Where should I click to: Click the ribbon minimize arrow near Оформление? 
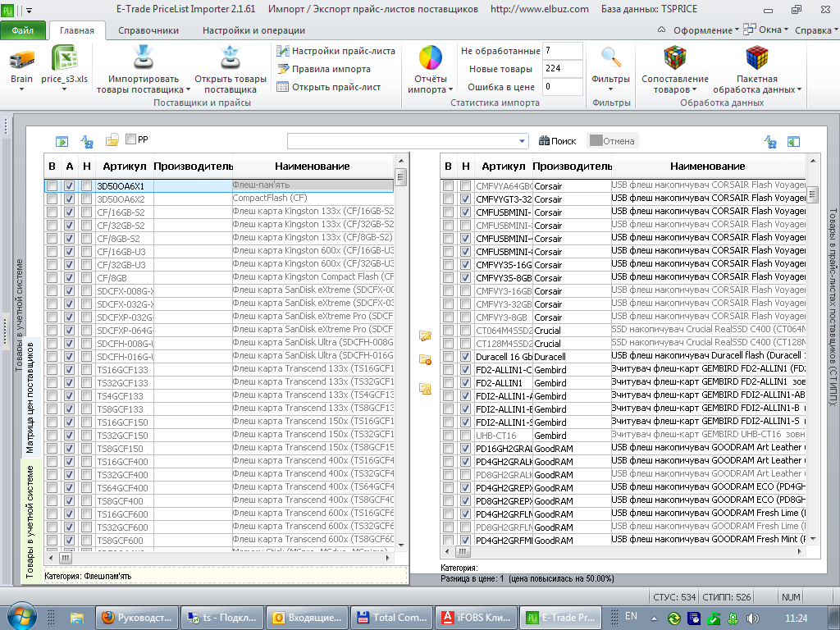coord(662,30)
